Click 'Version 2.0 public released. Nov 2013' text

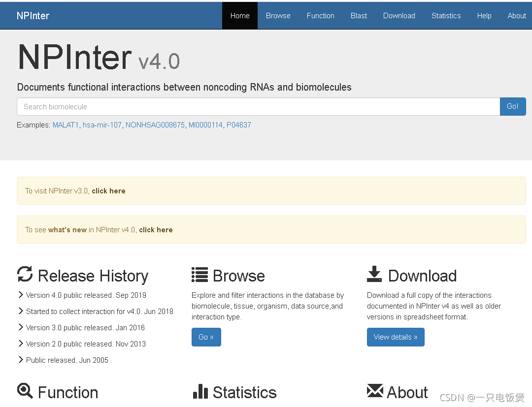tap(86, 344)
